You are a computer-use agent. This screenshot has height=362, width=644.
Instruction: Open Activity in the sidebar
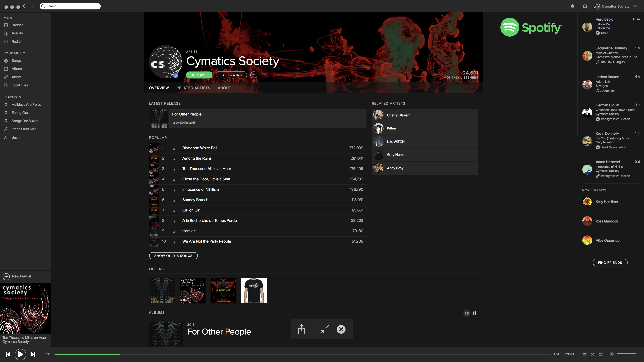tap(17, 33)
